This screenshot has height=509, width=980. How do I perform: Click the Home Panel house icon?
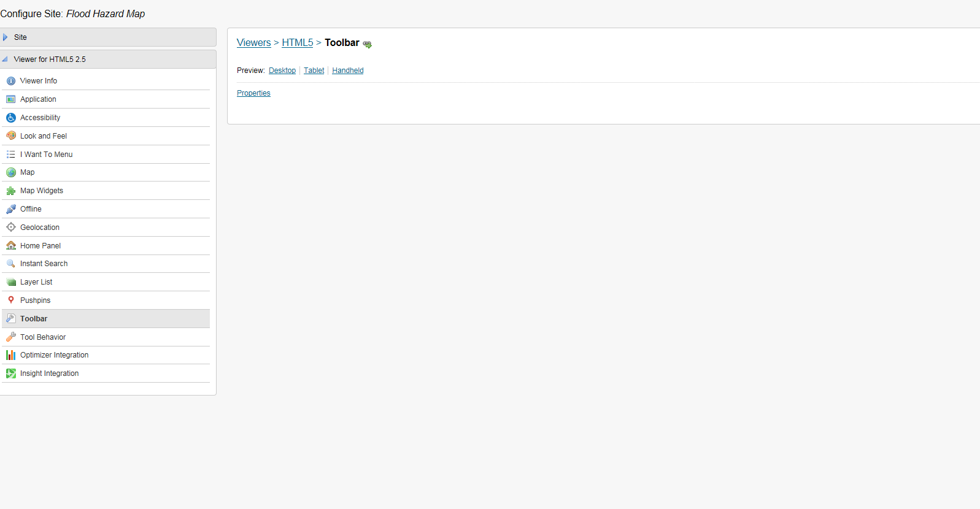pos(11,245)
